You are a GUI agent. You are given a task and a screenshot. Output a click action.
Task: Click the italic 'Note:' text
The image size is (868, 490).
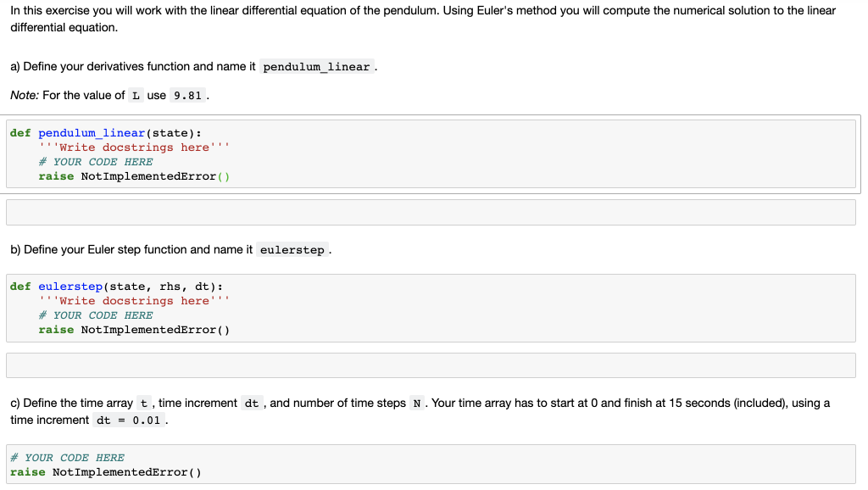pyautogui.click(x=25, y=95)
